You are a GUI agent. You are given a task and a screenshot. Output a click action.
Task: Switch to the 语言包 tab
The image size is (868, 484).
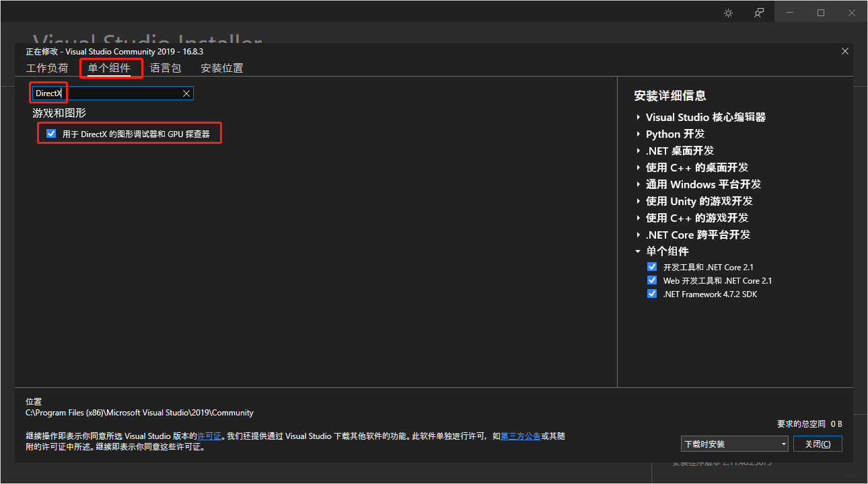(166, 68)
